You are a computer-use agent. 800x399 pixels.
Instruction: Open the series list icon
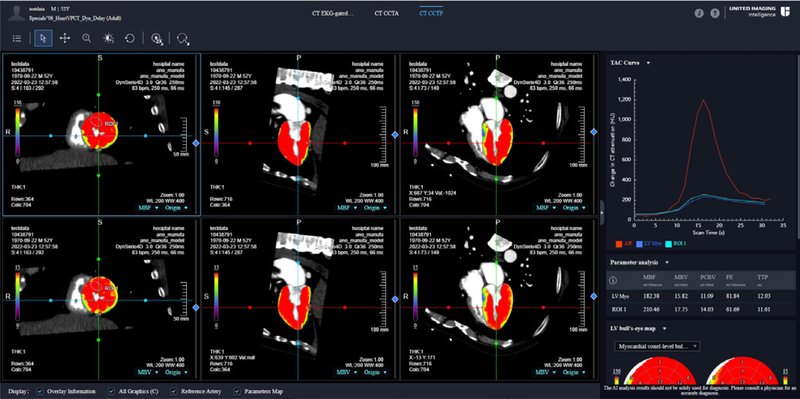tap(17, 38)
